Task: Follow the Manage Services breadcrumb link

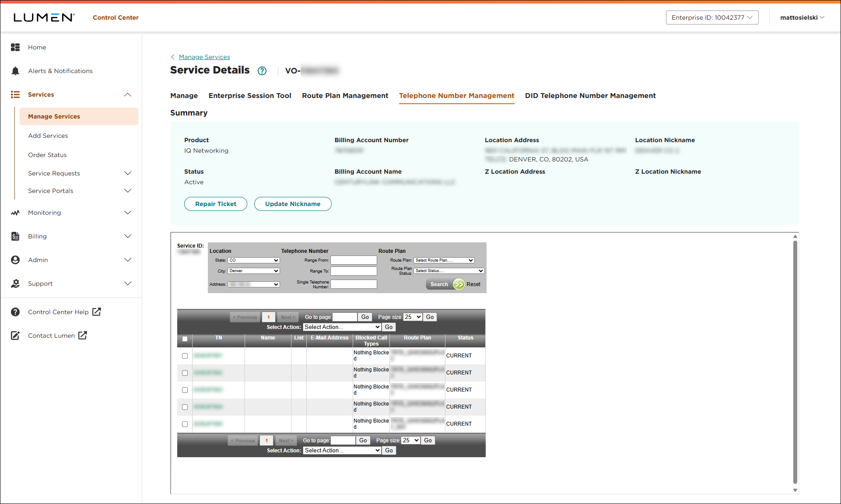Action: (x=204, y=57)
